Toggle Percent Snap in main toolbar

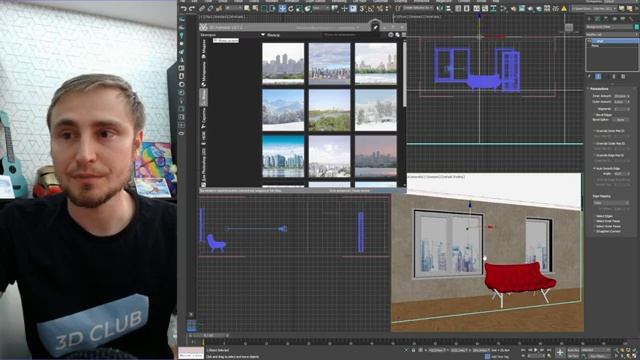(x=380, y=8)
